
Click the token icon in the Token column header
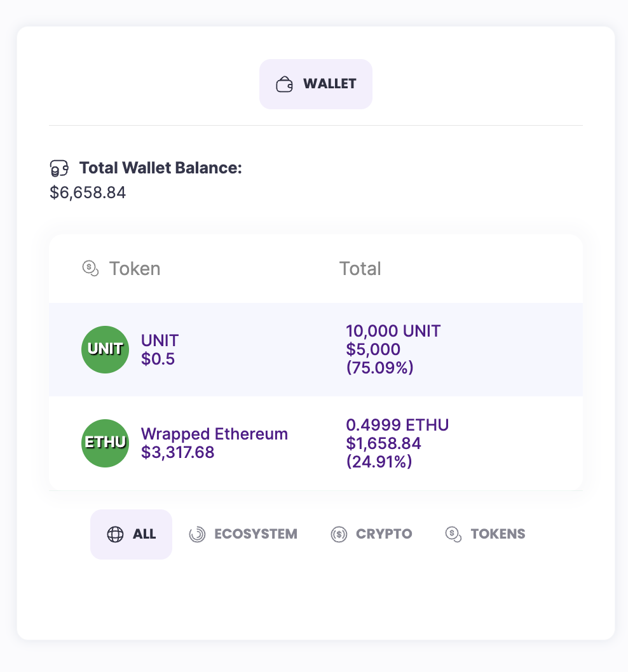[x=91, y=269]
